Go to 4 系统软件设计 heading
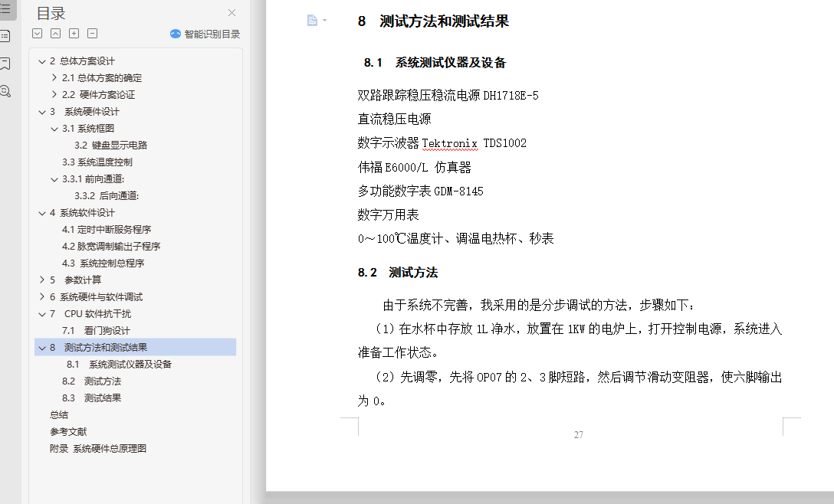 (83, 213)
